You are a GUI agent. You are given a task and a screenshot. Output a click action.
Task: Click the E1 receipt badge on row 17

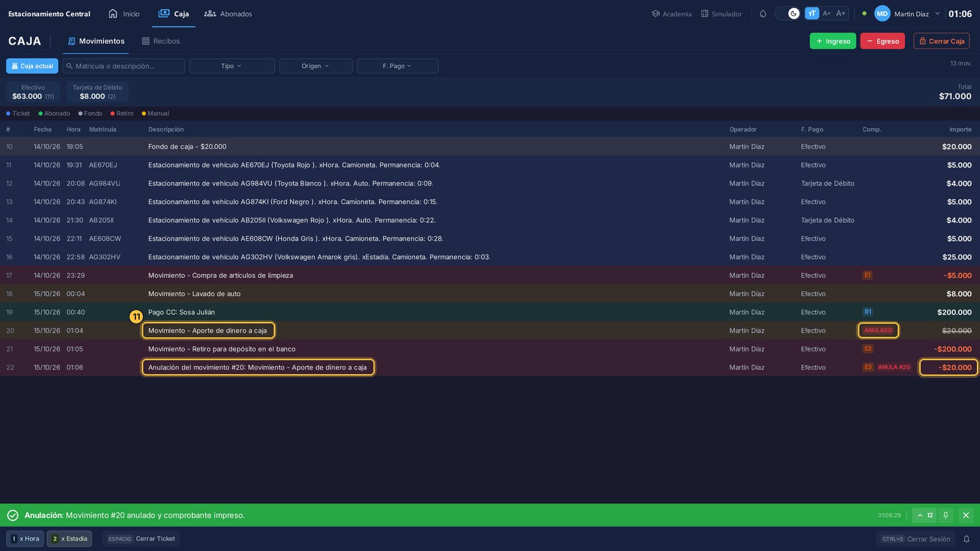(867, 275)
